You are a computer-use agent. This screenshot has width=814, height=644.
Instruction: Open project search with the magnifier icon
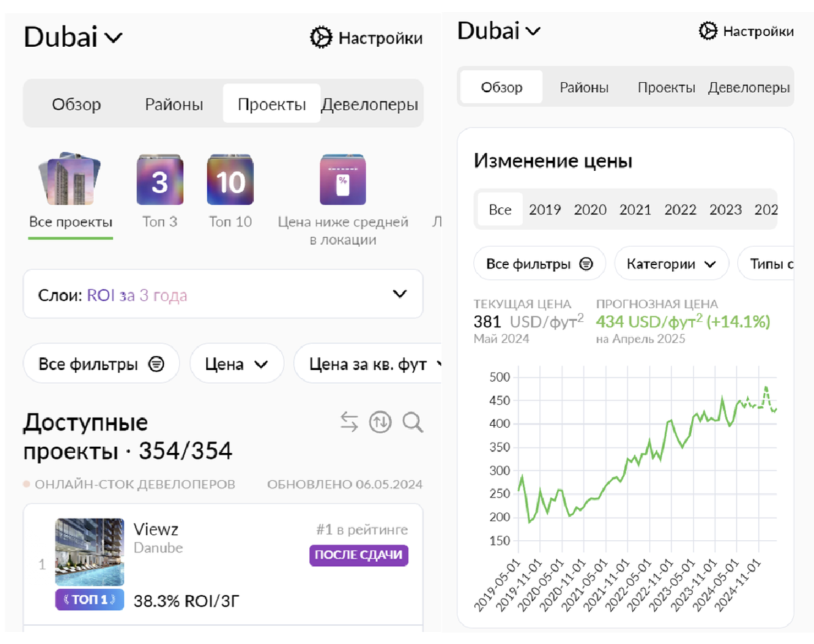412,422
